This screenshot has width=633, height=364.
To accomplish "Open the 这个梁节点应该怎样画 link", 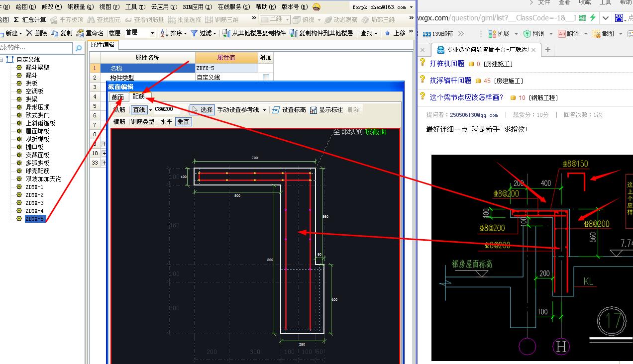I will pyautogui.click(x=466, y=97).
